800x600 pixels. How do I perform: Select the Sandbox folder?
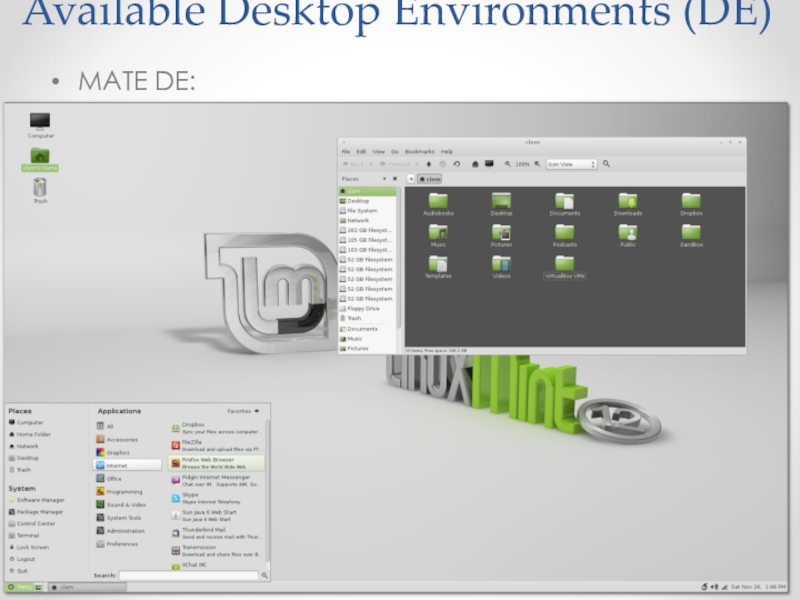click(x=691, y=236)
